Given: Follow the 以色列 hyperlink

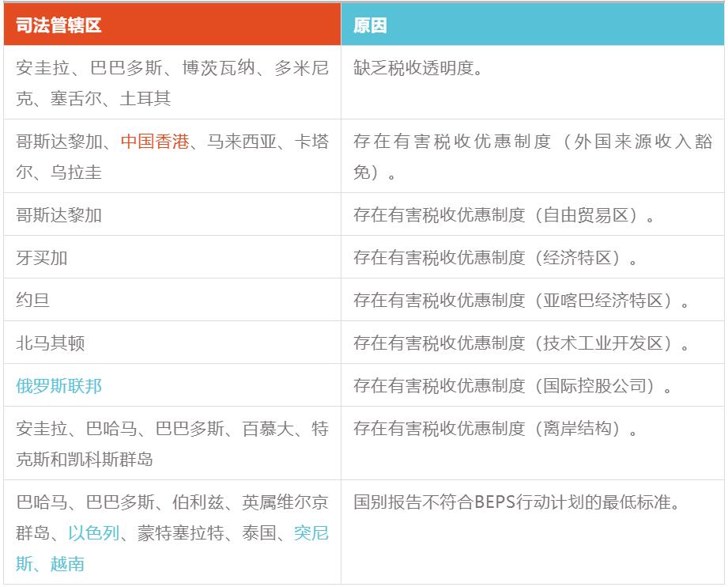Looking at the screenshot, I should pyautogui.click(x=94, y=533).
